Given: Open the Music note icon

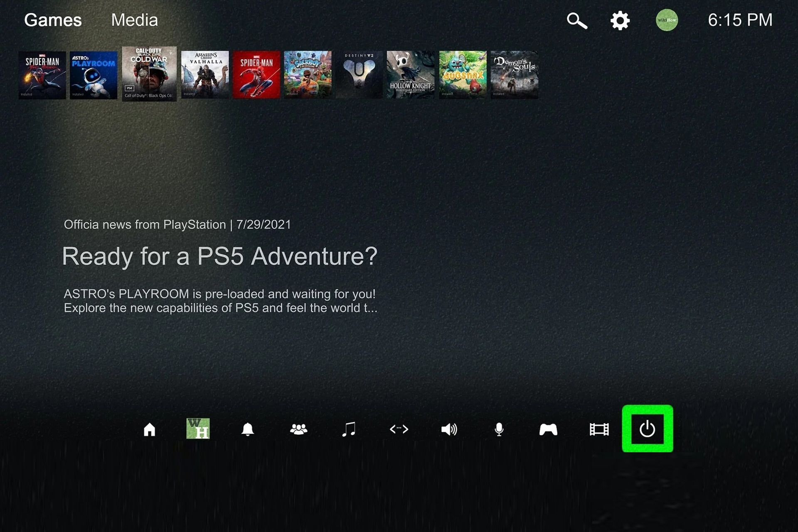Looking at the screenshot, I should (x=349, y=429).
